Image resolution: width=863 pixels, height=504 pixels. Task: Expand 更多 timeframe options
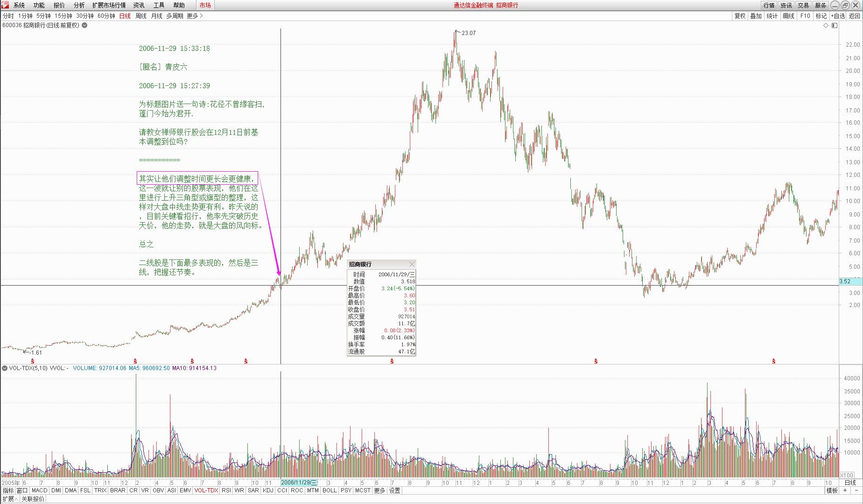pos(195,16)
